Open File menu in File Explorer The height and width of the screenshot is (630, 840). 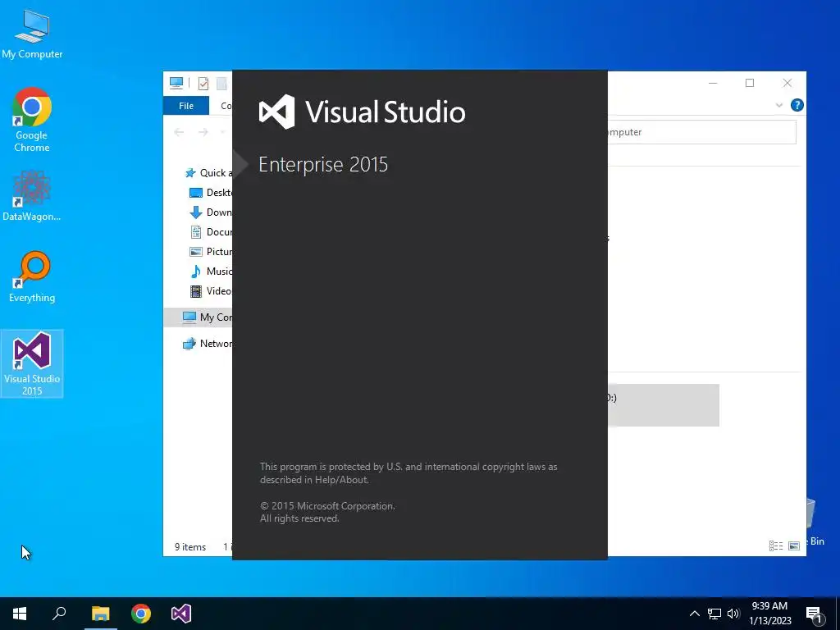(x=186, y=106)
